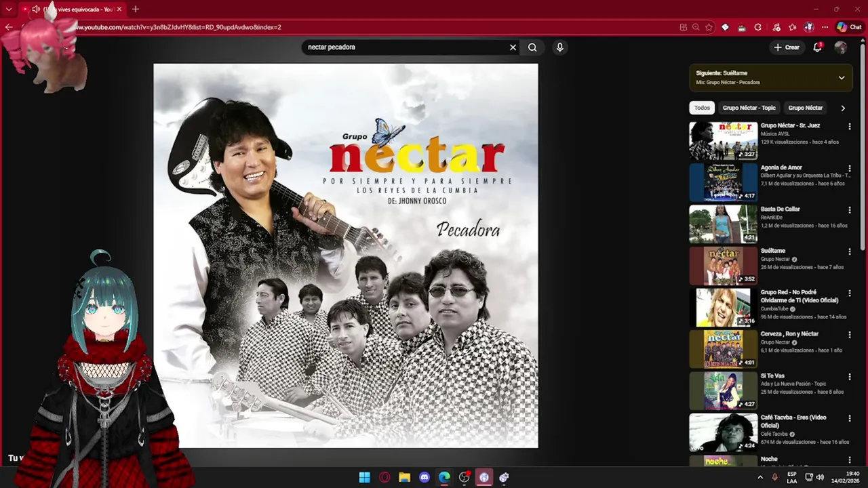Click the install app icon in address bar
Viewport: 868px width, 488px height.
[x=683, y=27]
